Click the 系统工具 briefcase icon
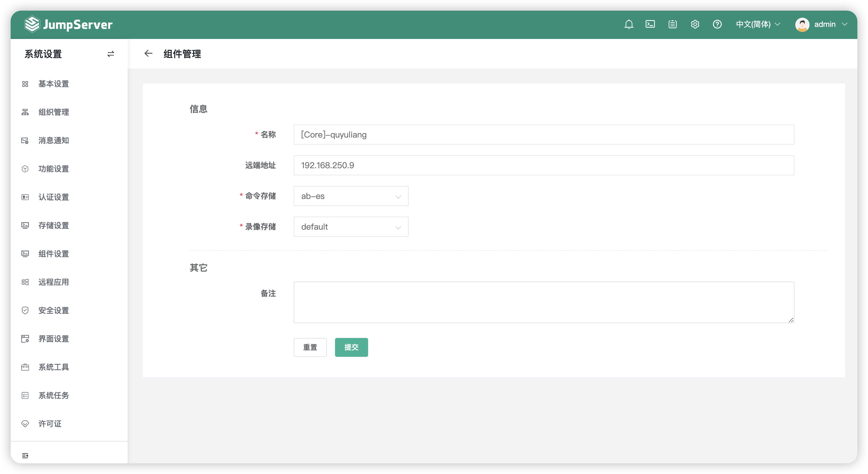The width and height of the screenshot is (868, 474). (x=25, y=367)
